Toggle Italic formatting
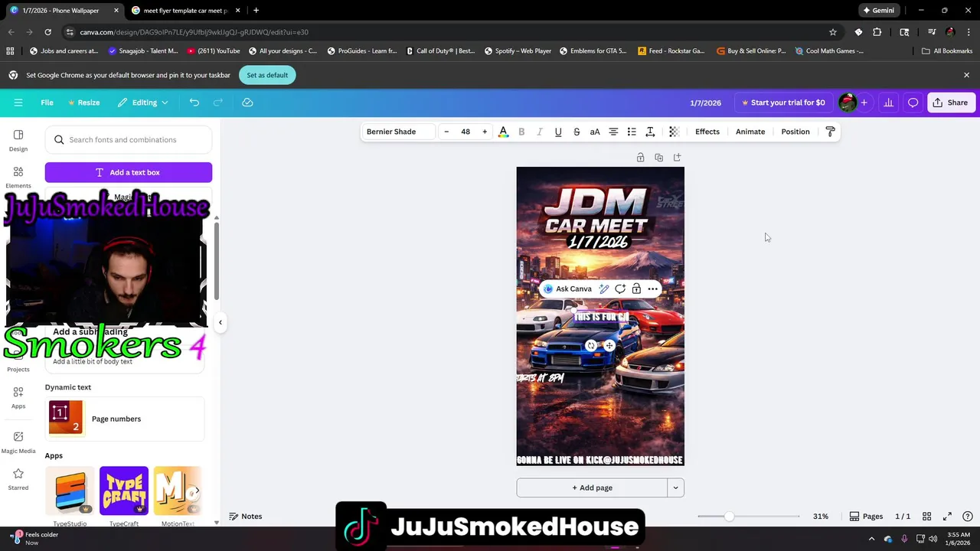The height and width of the screenshot is (551, 980). pos(540,132)
